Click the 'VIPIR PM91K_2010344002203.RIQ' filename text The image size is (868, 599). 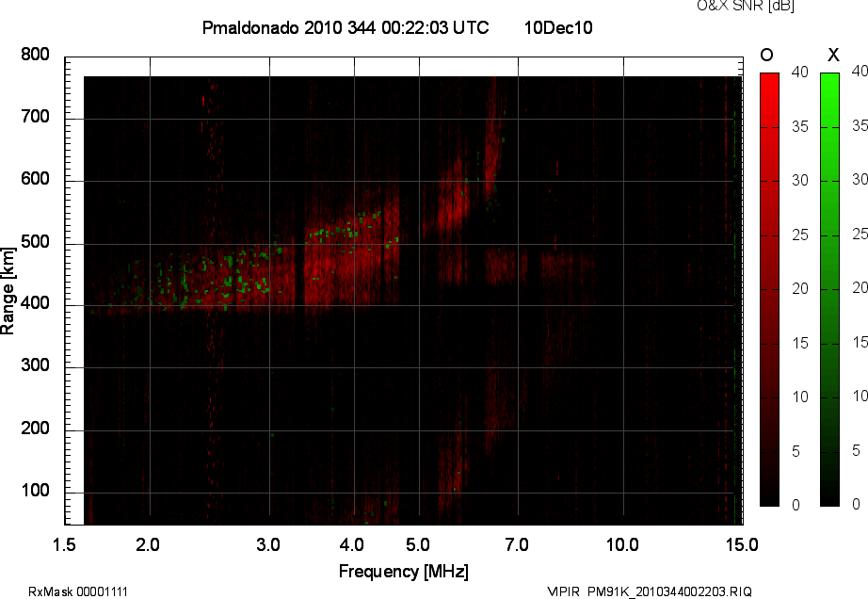coord(650,591)
